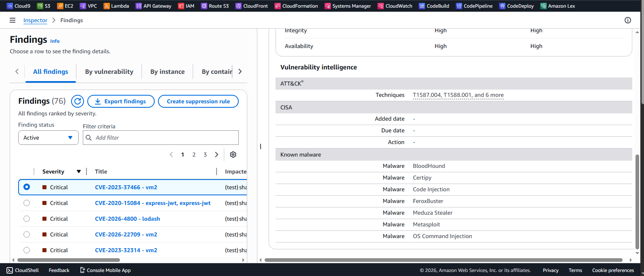Click the Add filter input field
644x276 pixels.
161,138
